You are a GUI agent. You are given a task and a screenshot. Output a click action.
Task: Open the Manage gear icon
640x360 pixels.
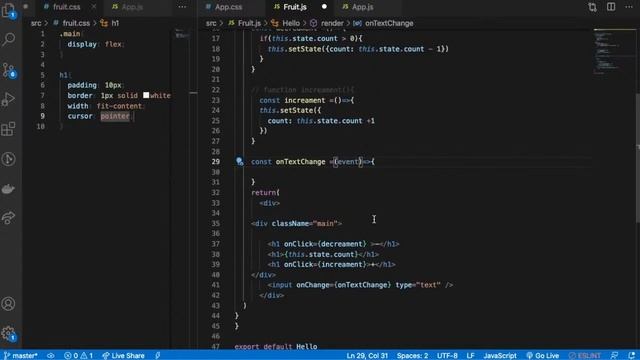(9, 334)
